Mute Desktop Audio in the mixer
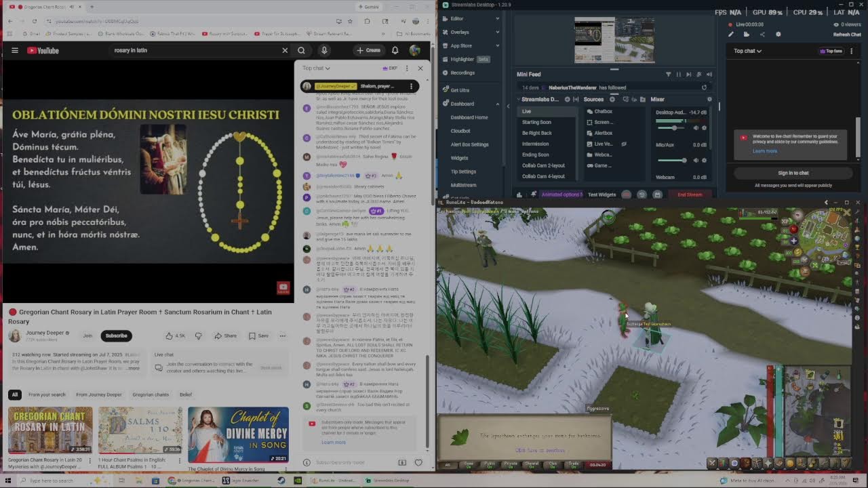This screenshot has height=488, width=868. pyautogui.click(x=696, y=128)
